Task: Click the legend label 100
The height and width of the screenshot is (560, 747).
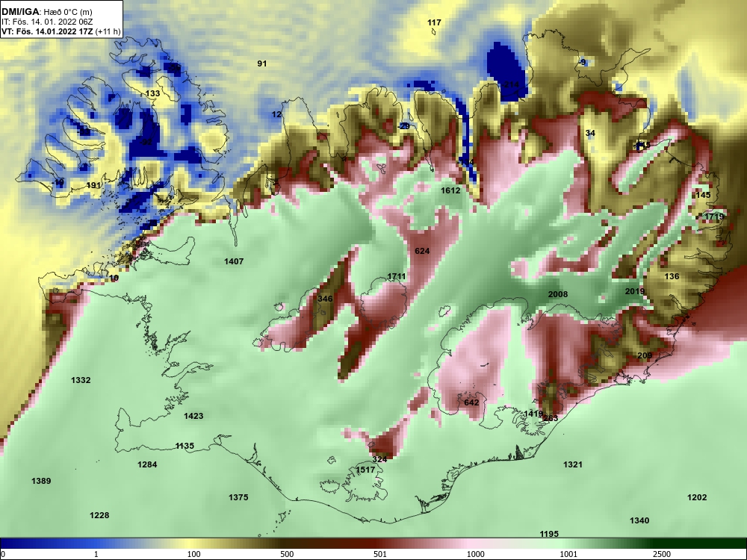Action: [193, 554]
